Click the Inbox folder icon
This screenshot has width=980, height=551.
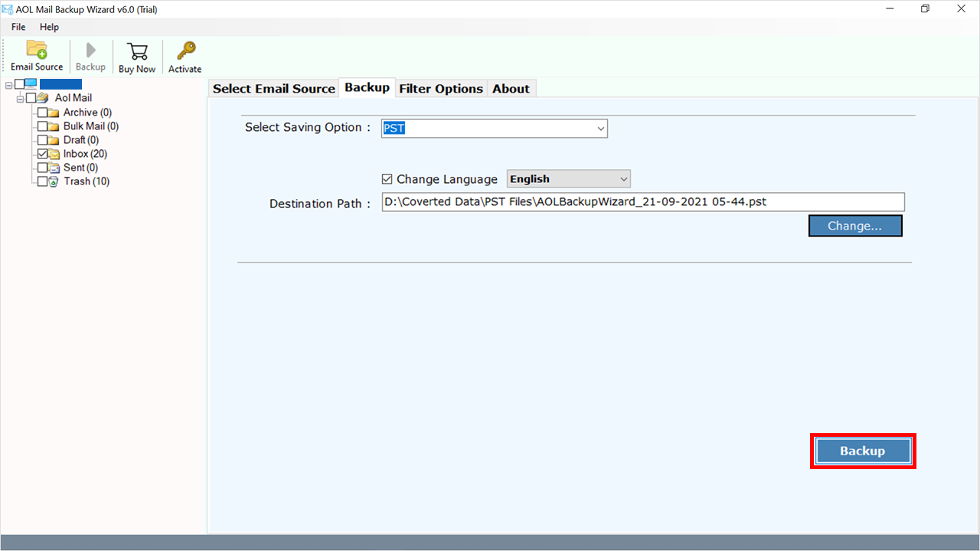tap(54, 154)
